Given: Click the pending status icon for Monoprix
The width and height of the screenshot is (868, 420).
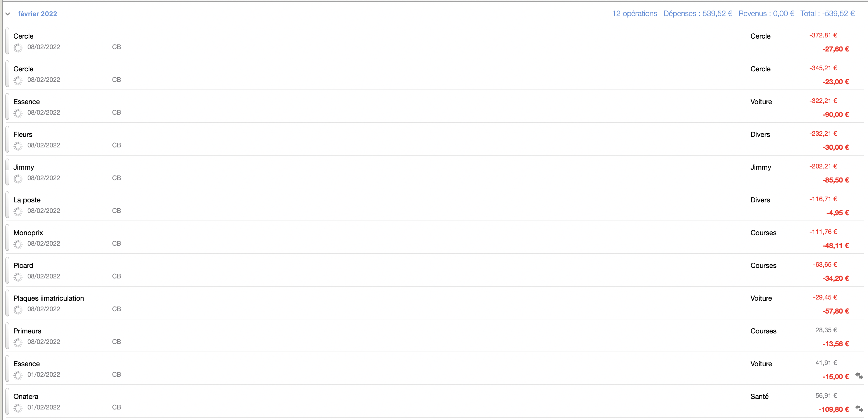Looking at the screenshot, I should (x=18, y=244).
